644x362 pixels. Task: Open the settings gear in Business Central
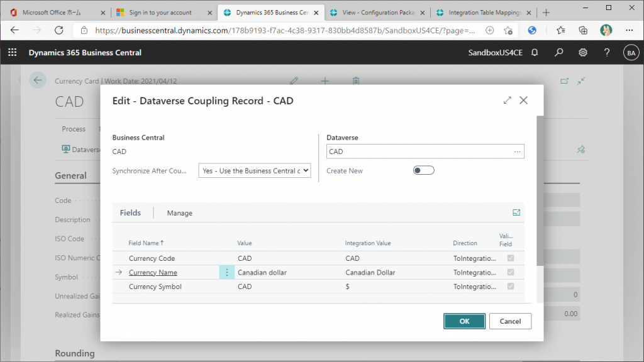click(x=583, y=53)
